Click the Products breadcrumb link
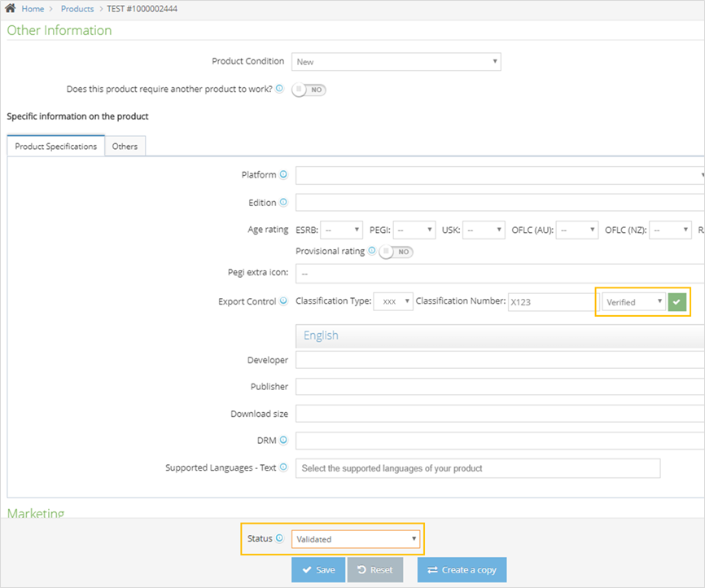The image size is (705, 588). click(77, 9)
